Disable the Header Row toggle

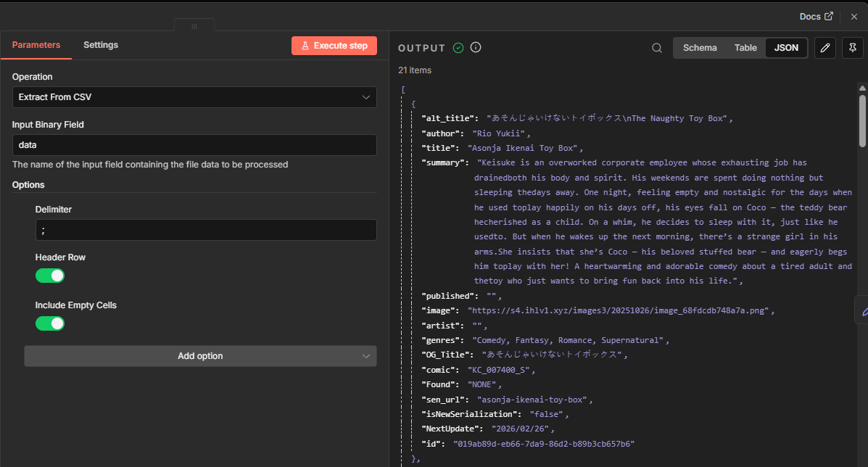pos(50,276)
